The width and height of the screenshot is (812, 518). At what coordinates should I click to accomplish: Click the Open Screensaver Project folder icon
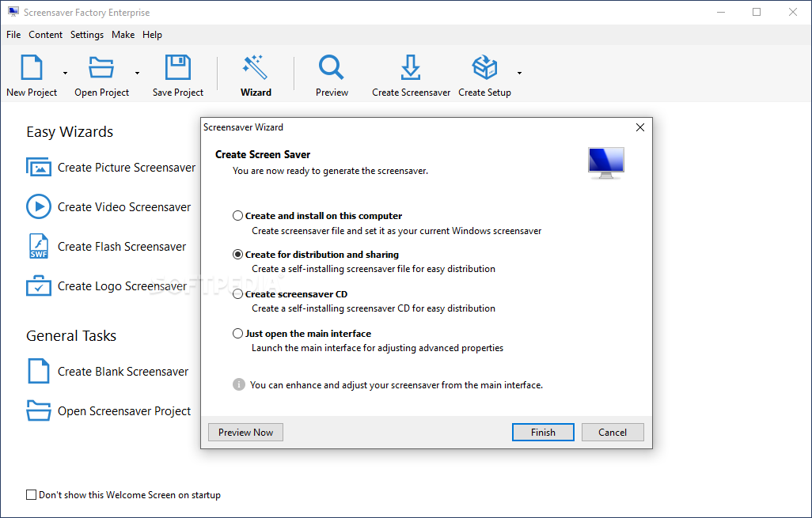pos(39,410)
